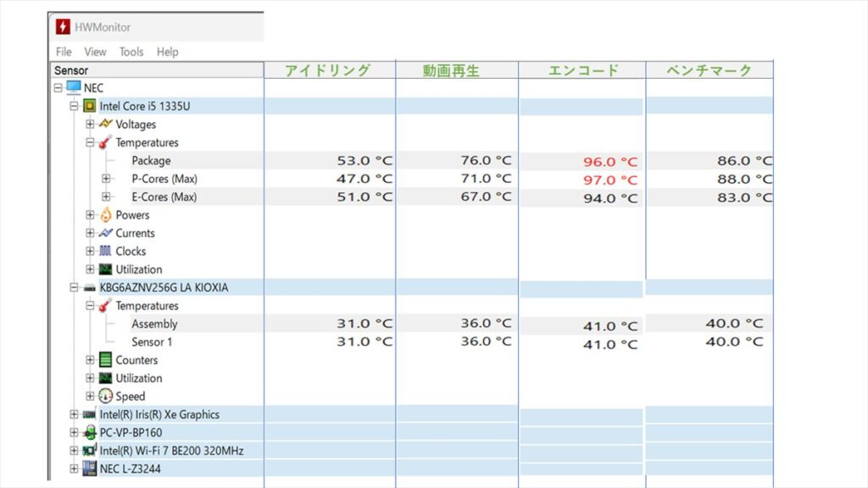The image size is (868, 488).
Task: Click the HWMonitor app icon in title bar
Action: pos(63,27)
